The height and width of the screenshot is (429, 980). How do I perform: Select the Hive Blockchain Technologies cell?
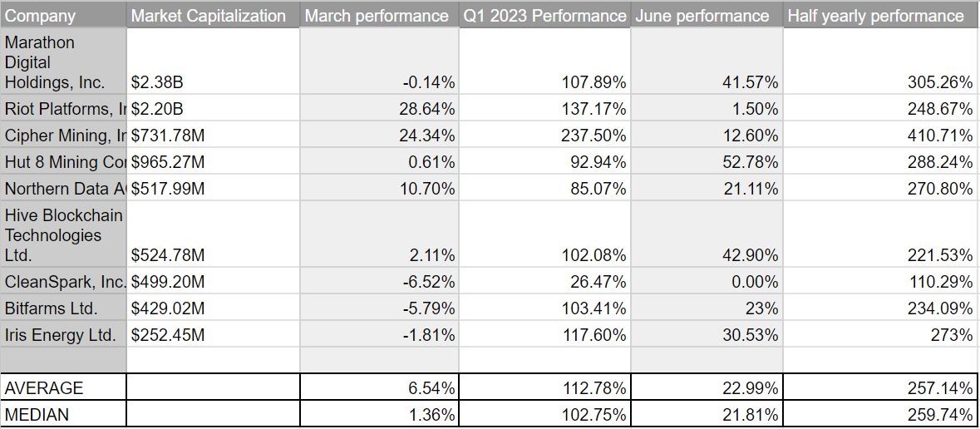[63, 235]
